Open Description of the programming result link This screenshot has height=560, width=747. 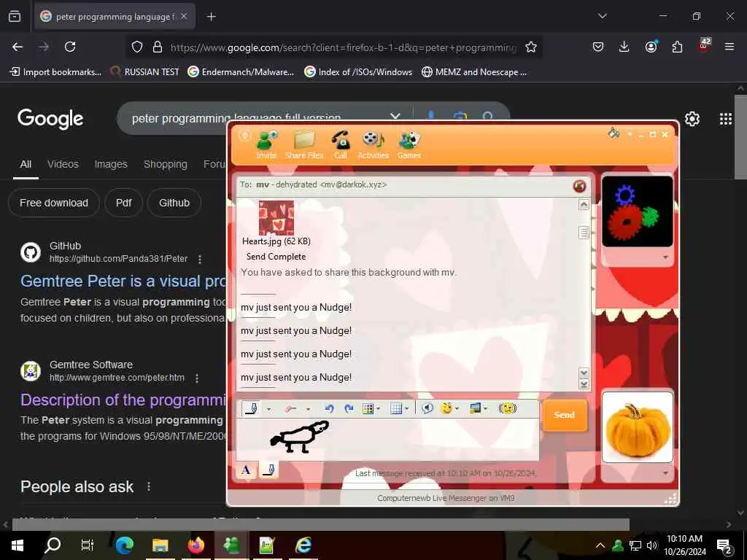[123, 400]
